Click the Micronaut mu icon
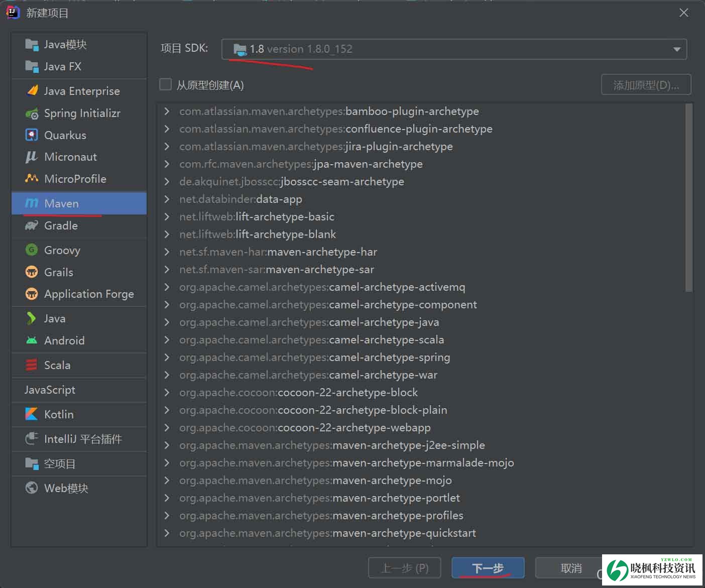 tap(32, 157)
